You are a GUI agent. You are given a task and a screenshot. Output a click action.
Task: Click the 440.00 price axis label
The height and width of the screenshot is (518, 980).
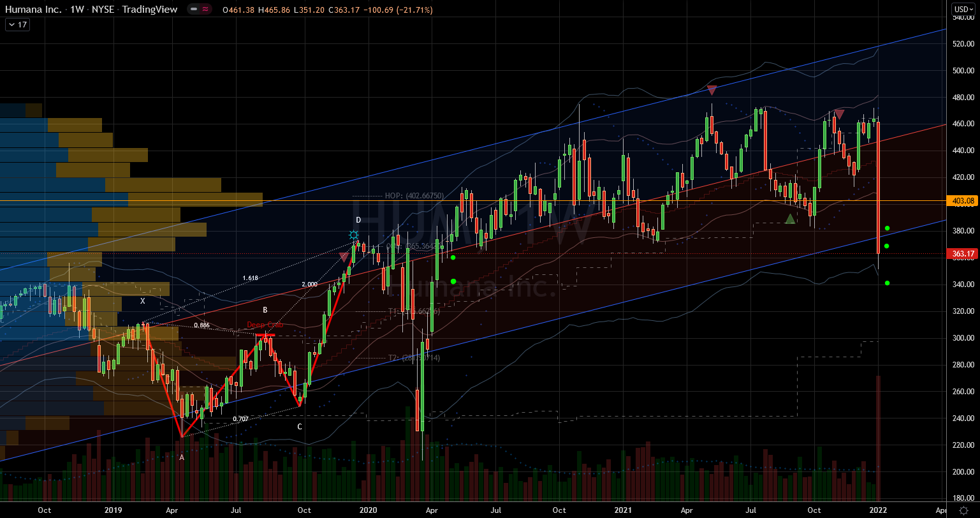[965, 151]
